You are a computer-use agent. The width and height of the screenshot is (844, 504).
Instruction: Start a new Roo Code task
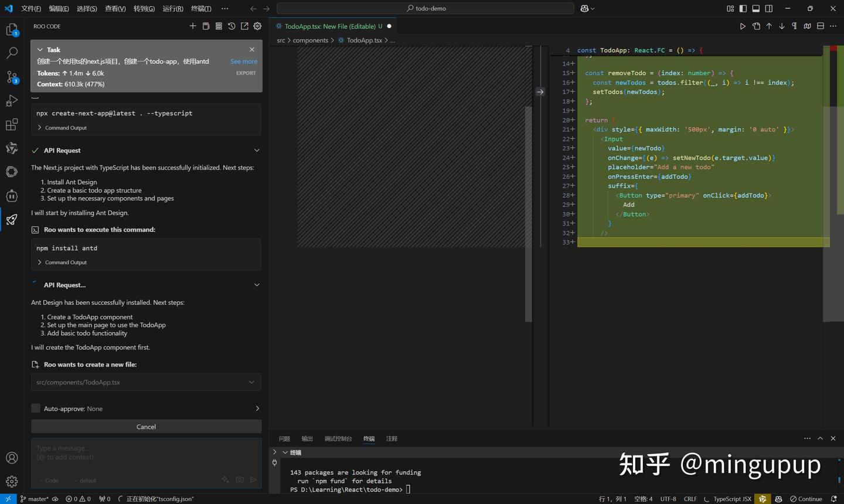[x=192, y=26]
